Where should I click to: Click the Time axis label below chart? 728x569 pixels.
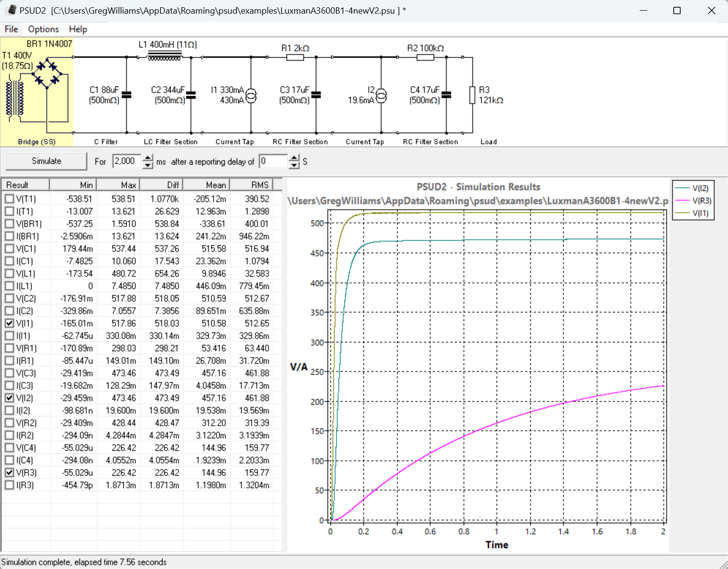(x=497, y=545)
